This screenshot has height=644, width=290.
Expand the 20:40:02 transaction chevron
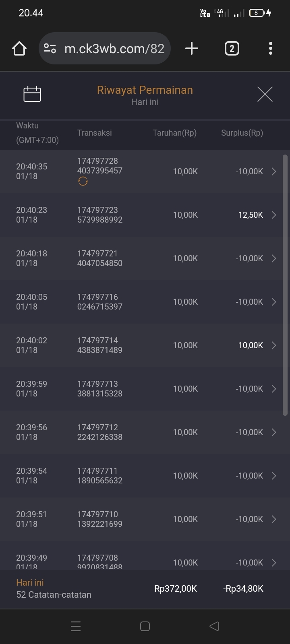click(274, 345)
